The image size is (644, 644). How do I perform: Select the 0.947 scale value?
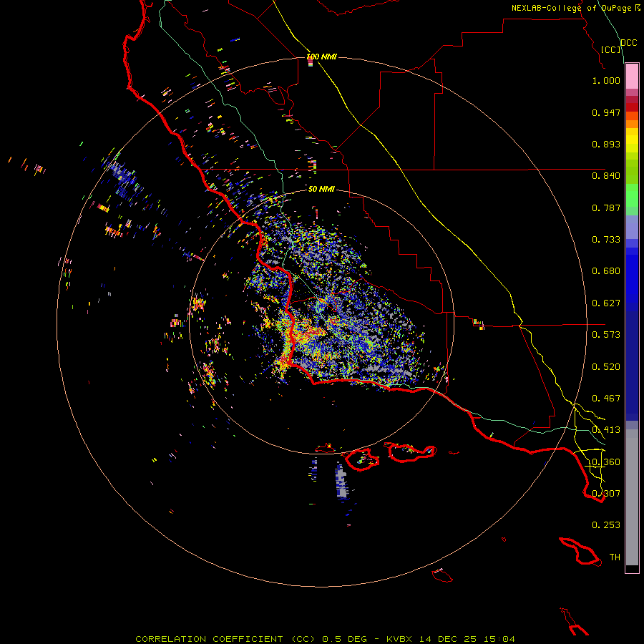(606, 112)
